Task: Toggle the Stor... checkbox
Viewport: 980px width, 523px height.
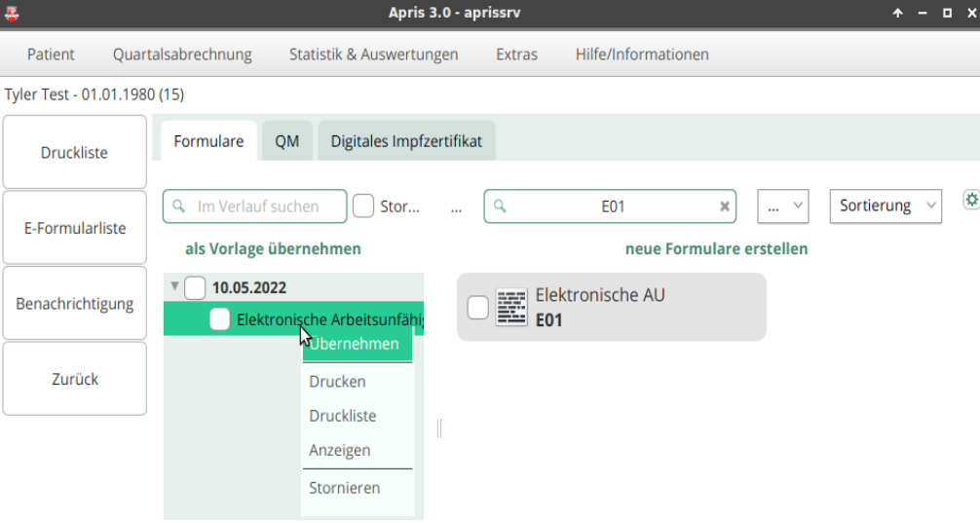Action: point(363,205)
